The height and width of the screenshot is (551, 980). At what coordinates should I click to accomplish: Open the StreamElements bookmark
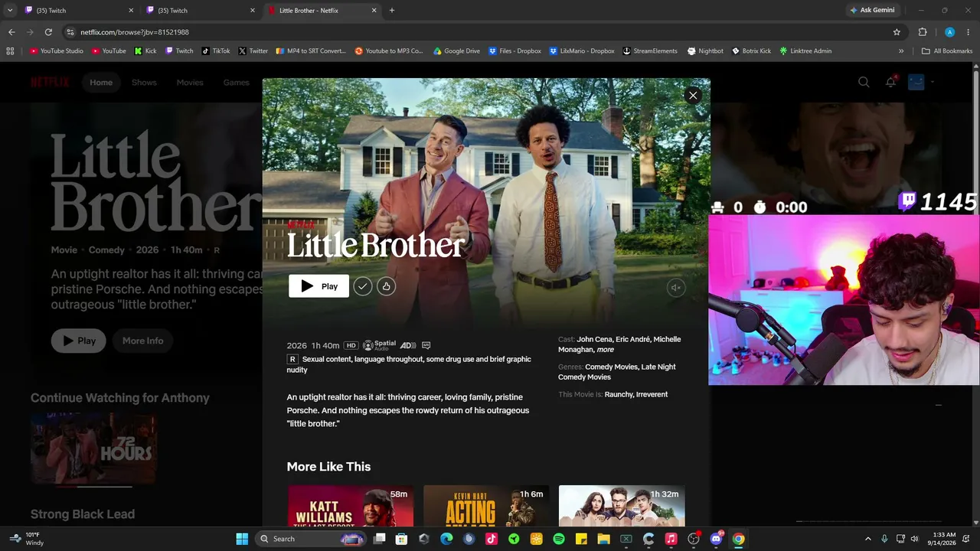click(650, 51)
